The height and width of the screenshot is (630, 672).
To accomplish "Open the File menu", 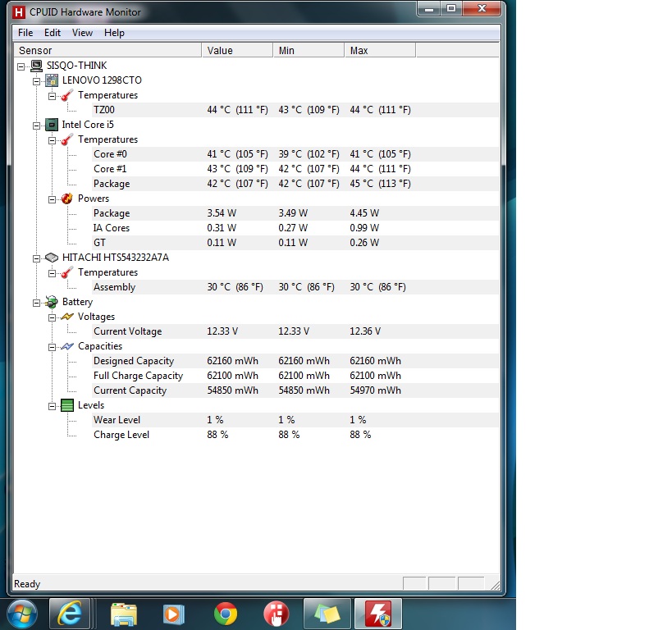I will tap(25, 33).
